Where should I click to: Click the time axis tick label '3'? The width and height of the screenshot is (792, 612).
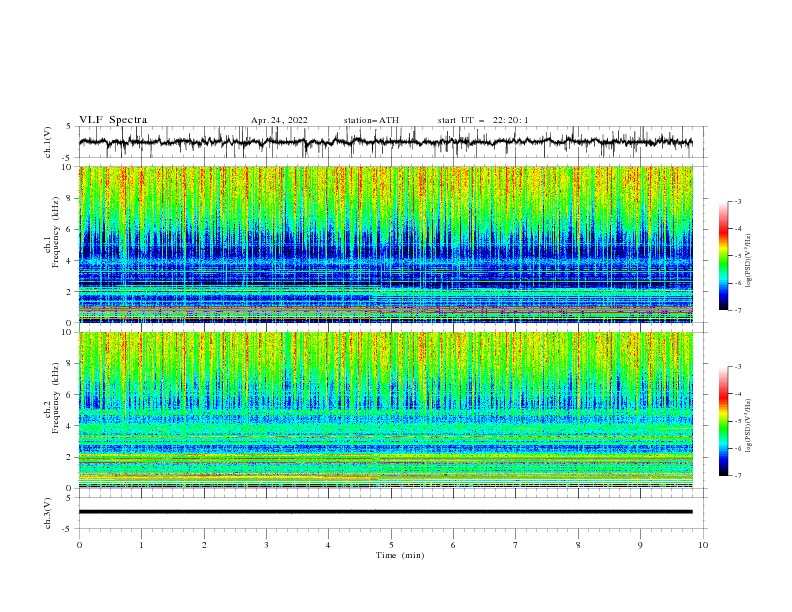[x=267, y=545]
